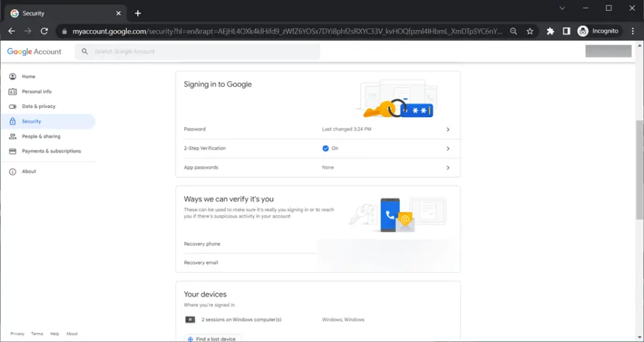Click the account avatar area at top right

pyautogui.click(x=608, y=52)
